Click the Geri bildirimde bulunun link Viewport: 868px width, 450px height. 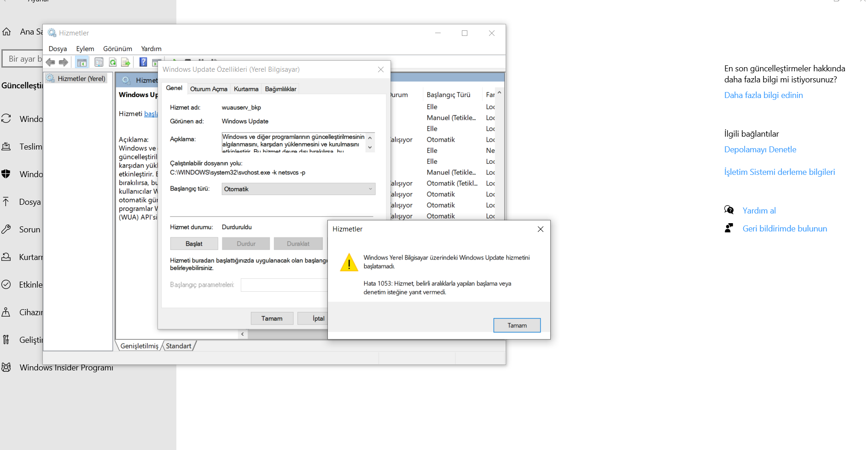click(x=785, y=229)
